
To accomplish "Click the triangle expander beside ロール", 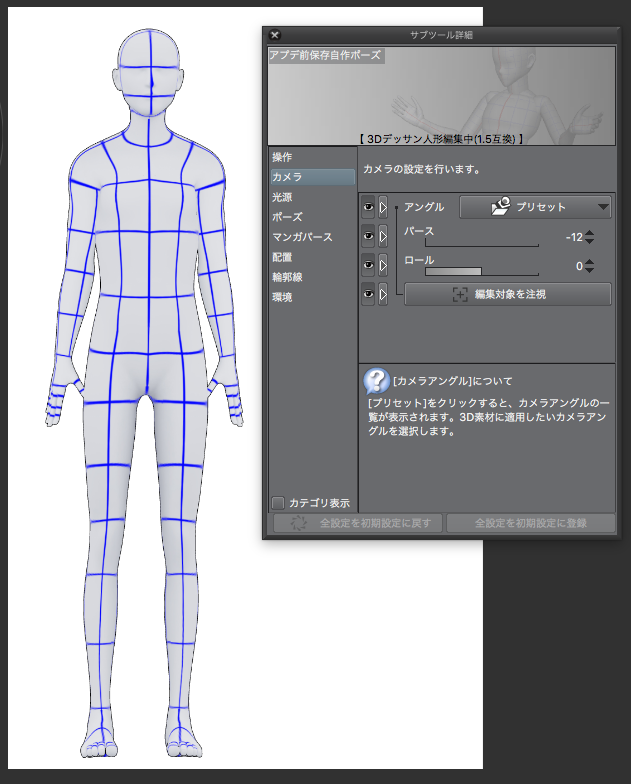I will tap(383, 265).
